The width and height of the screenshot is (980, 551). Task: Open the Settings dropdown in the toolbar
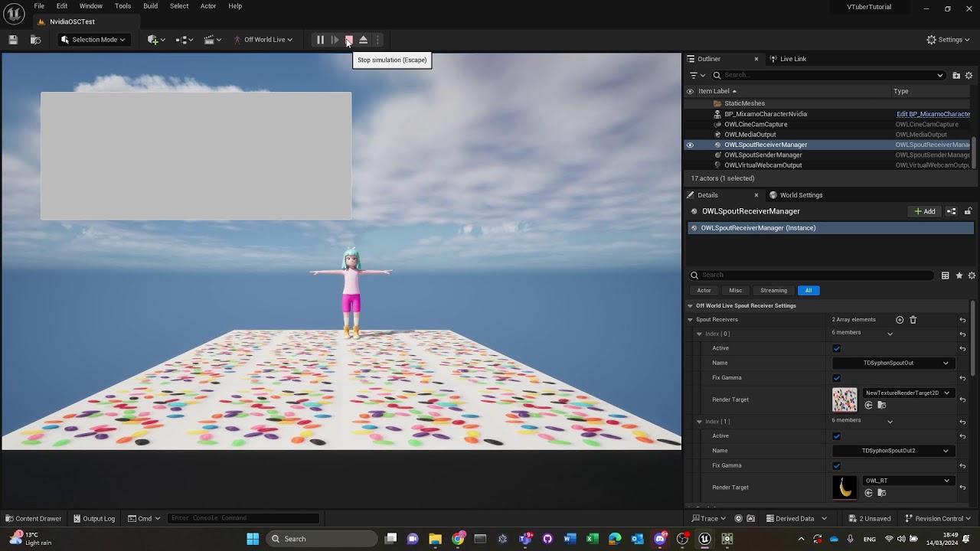tap(948, 40)
